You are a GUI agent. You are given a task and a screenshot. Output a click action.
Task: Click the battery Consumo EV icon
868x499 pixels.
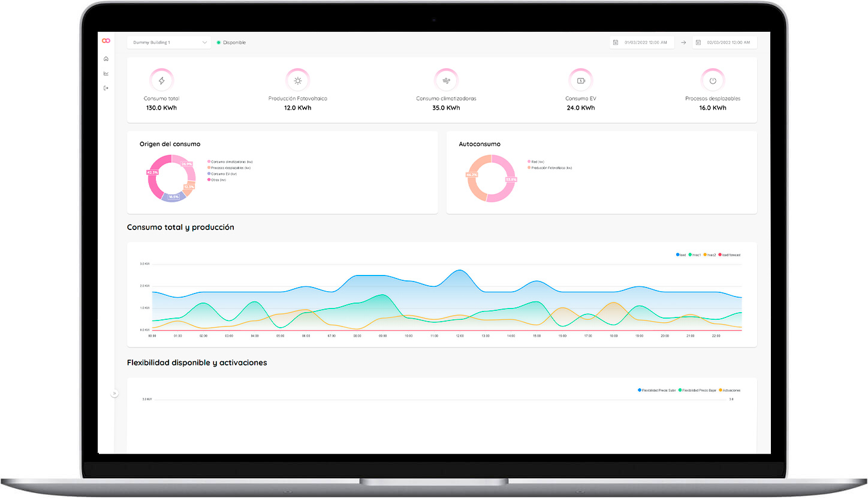(580, 81)
